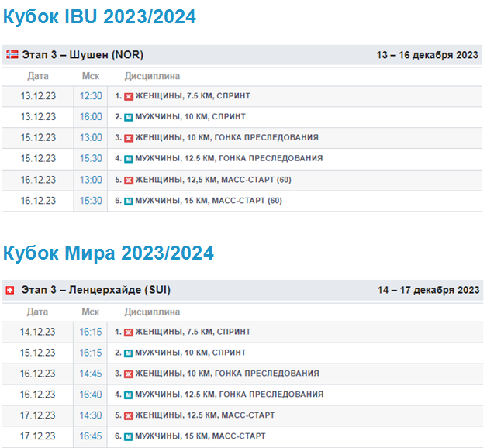Click men's icon in Шушен 12.5 км гонка преследования row
Image resolution: width=487 pixels, height=448 pixels.
pyautogui.click(x=129, y=159)
